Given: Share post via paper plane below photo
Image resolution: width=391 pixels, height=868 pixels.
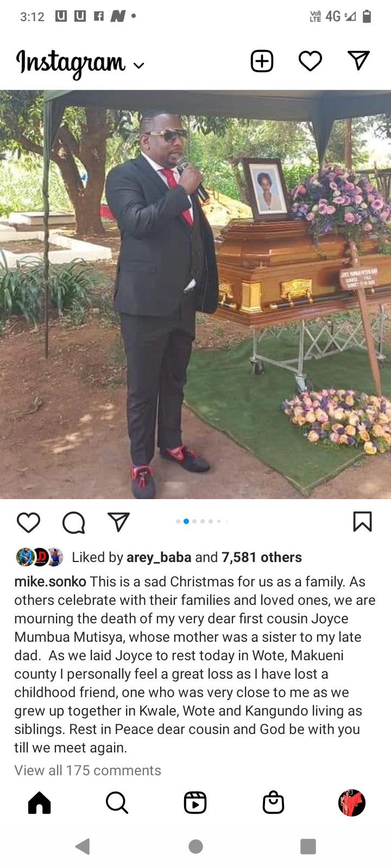Looking at the screenshot, I should (x=118, y=521).
